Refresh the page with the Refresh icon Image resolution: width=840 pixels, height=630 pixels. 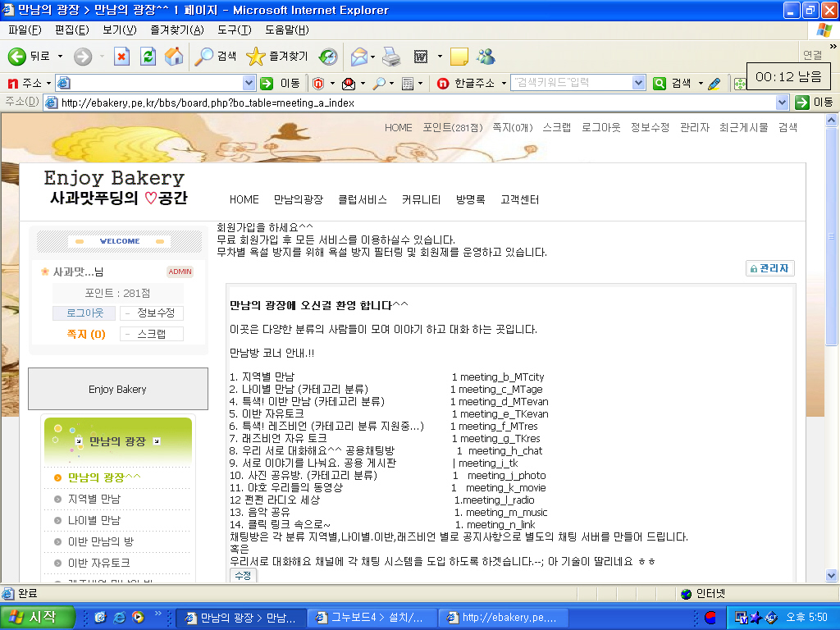click(x=148, y=57)
